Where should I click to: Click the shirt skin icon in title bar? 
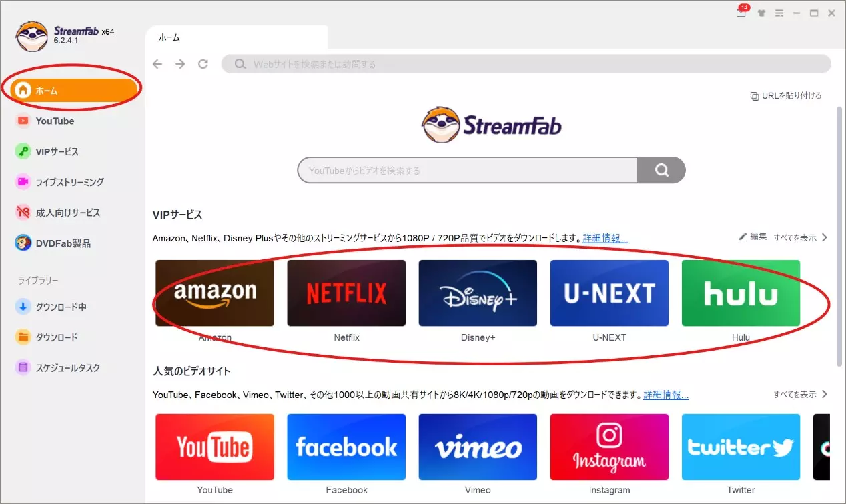coord(761,13)
